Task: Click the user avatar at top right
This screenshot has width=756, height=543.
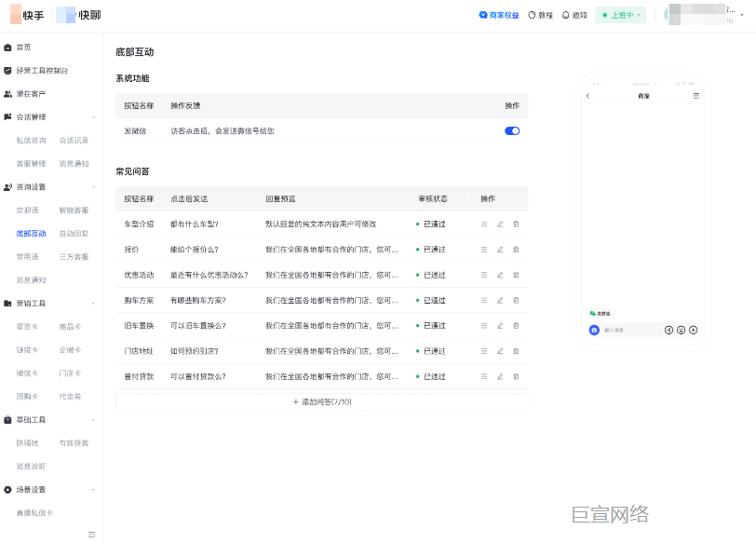Action: [x=672, y=15]
